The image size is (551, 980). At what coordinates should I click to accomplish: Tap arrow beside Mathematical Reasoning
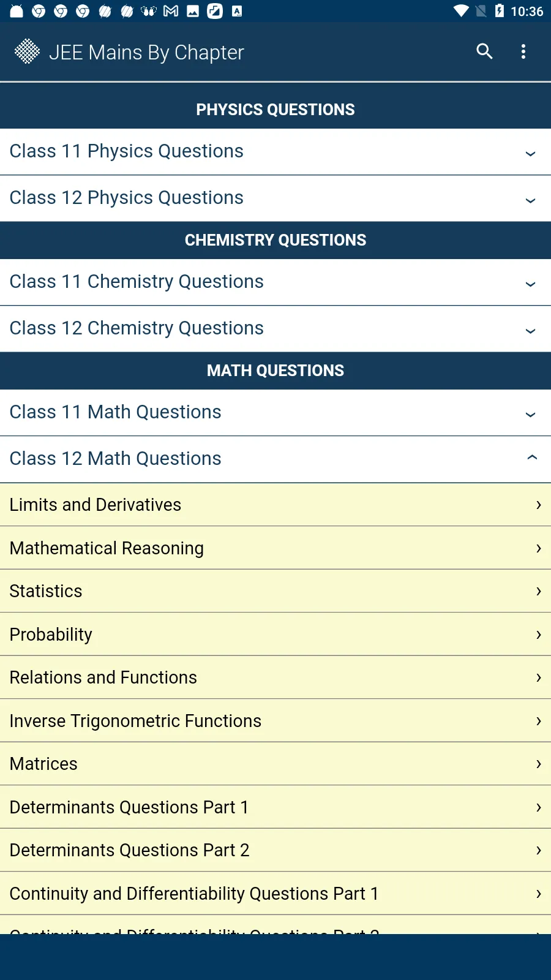[538, 548]
